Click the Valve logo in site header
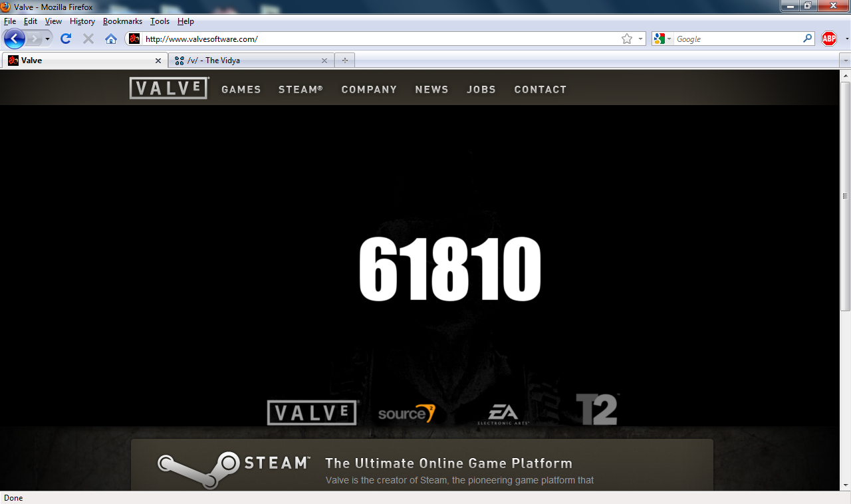 pos(169,88)
